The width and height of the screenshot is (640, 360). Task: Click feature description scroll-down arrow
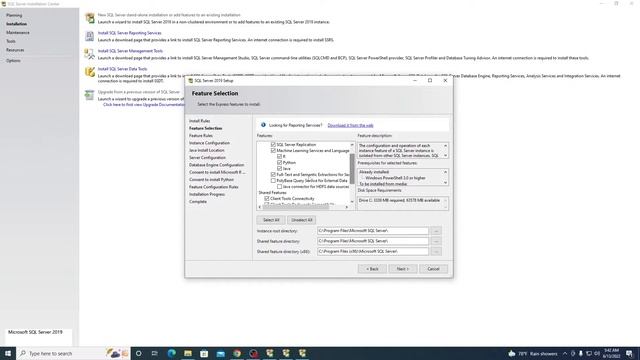click(x=445, y=156)
